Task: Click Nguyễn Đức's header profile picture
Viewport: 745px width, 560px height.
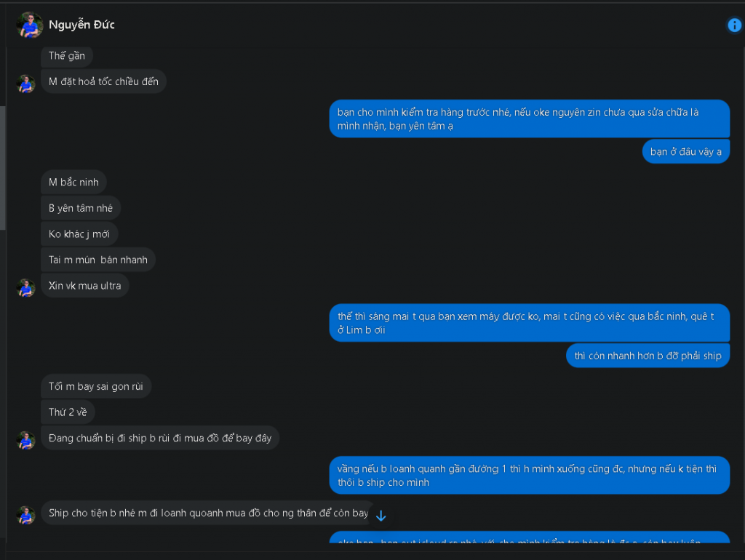Action: pos(29,25)
